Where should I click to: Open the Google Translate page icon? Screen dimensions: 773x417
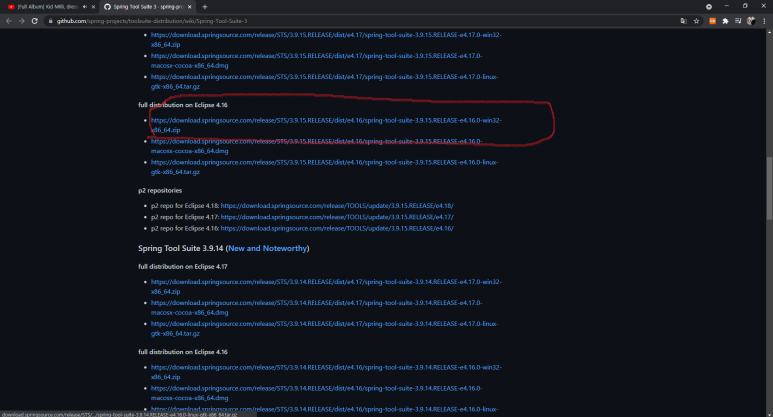pos(683,21)
